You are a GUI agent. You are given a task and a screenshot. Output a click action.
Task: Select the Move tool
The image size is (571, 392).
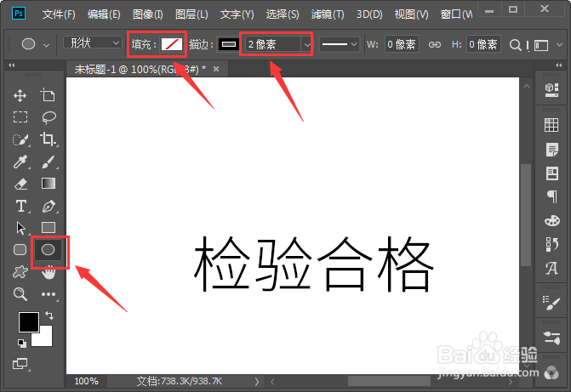20,96
